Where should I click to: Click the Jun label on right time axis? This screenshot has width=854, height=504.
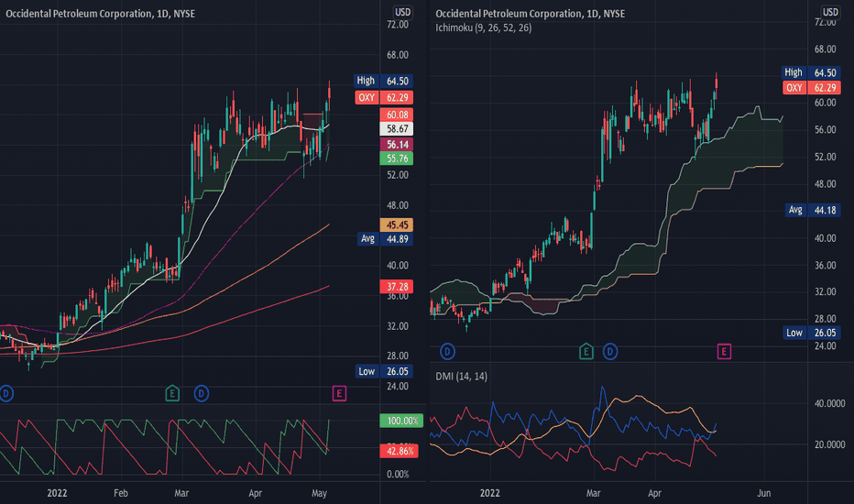click(764, 493)
